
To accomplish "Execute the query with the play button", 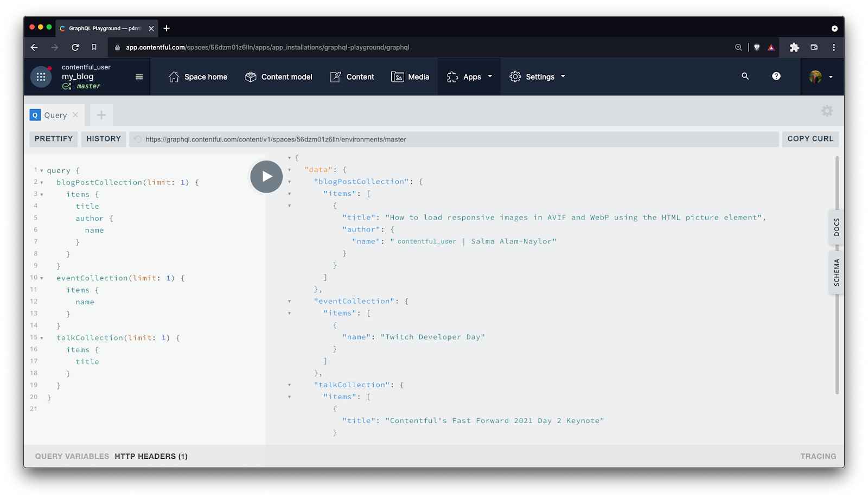I will (266, 176).
